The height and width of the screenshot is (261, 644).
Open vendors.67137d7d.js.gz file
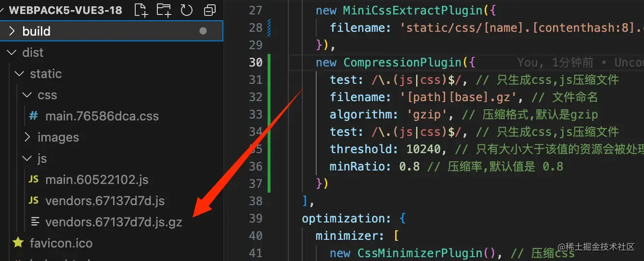point(114,222)
